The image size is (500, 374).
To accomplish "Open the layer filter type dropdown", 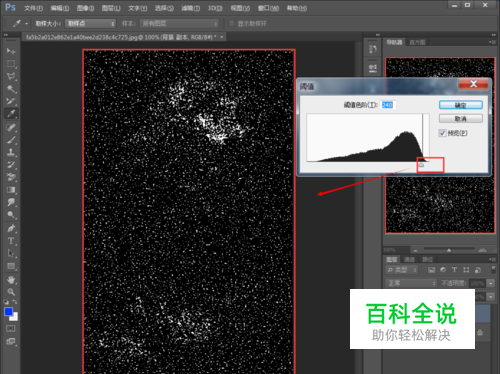I will [402, 270].
